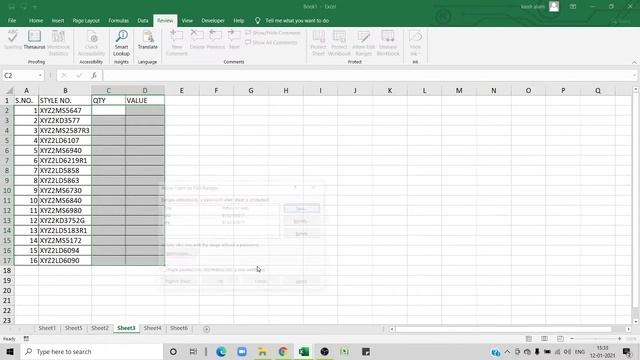Show hidden system tray icons
The image size is (640, 360).
pyautogui.click(x=507, y=352)
